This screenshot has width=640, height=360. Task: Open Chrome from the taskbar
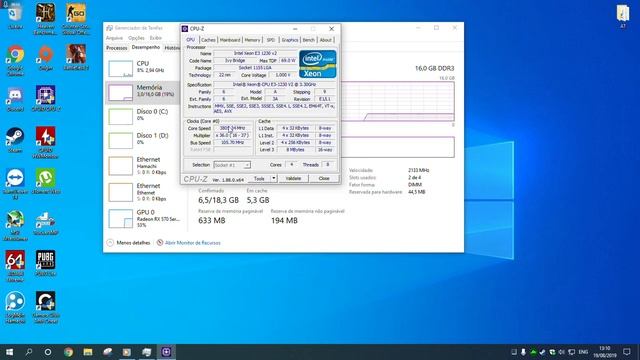68,352
